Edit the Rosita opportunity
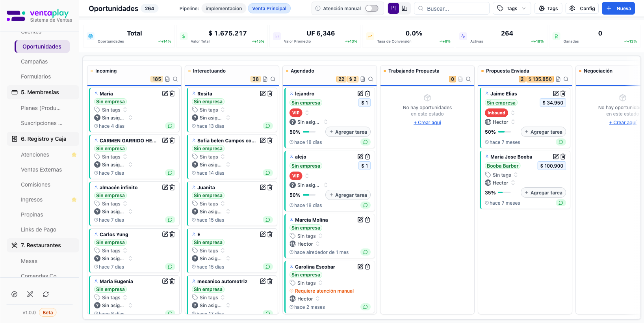 pos(263,93)
